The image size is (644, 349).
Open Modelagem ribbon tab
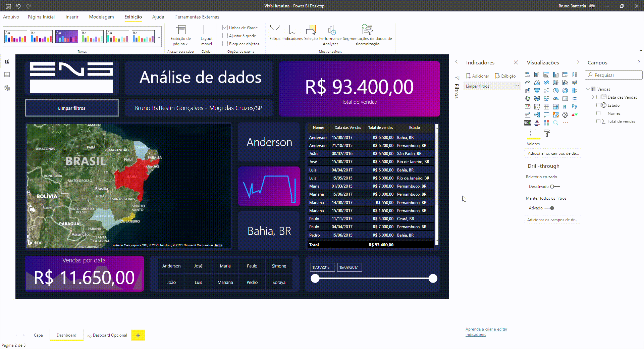[x=101, y=17]
